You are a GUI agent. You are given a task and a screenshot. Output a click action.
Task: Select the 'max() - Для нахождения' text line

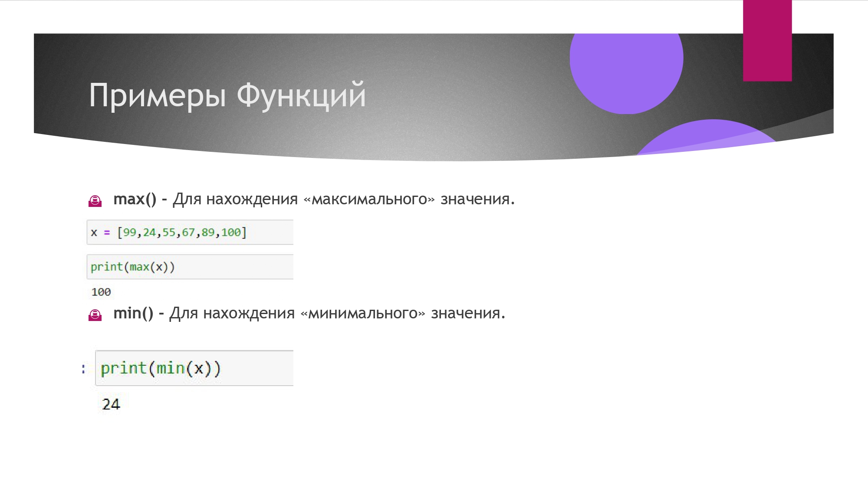(x=314, y=199)
